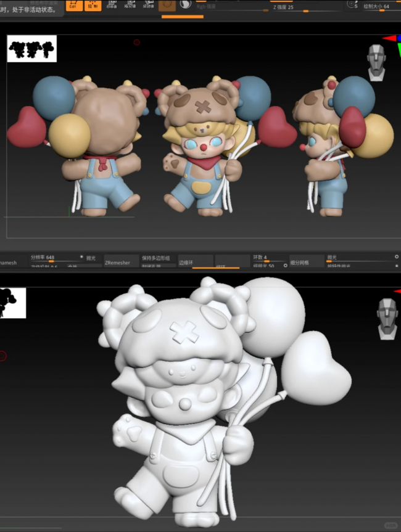The width and height of the screenshot is (401, 532).
Task: Click the upper viewport silhouette thumbnail
Action: coord(32,49)
